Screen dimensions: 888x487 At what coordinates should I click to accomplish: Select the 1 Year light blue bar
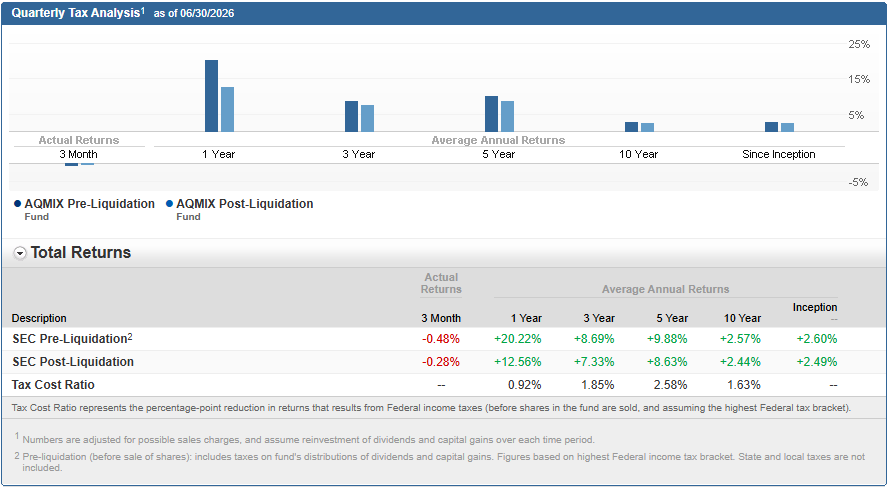[227, 109]
